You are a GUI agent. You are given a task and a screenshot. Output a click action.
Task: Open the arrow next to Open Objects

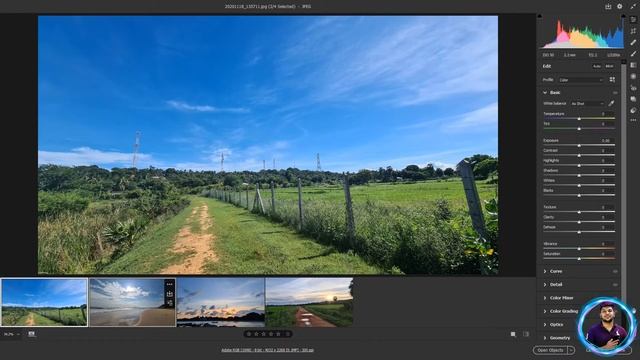point(571,350)
